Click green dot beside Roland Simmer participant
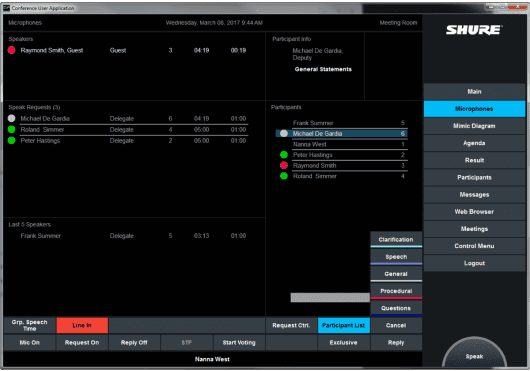The image size is (530, 371). (x=284, y=176)
